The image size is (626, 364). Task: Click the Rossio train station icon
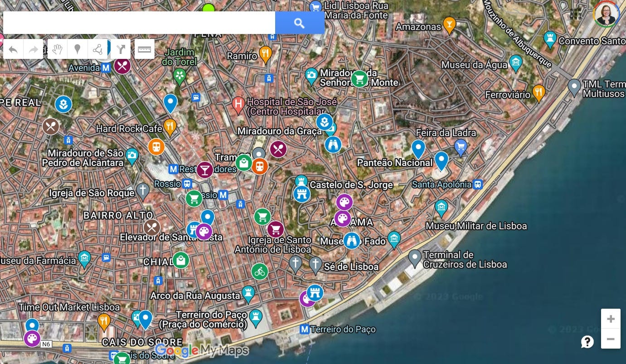coord(187,184)
